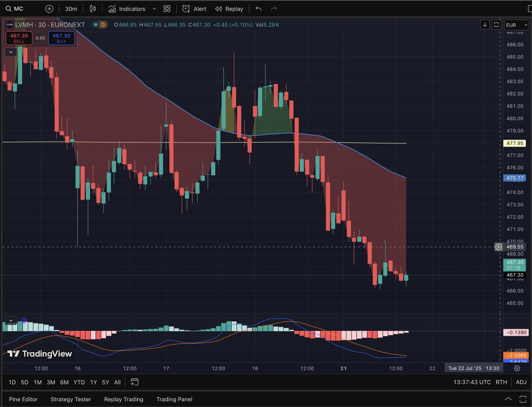The image size is (532, 407).
Task: Click the orange D data badge
Action: click(103, 25)
